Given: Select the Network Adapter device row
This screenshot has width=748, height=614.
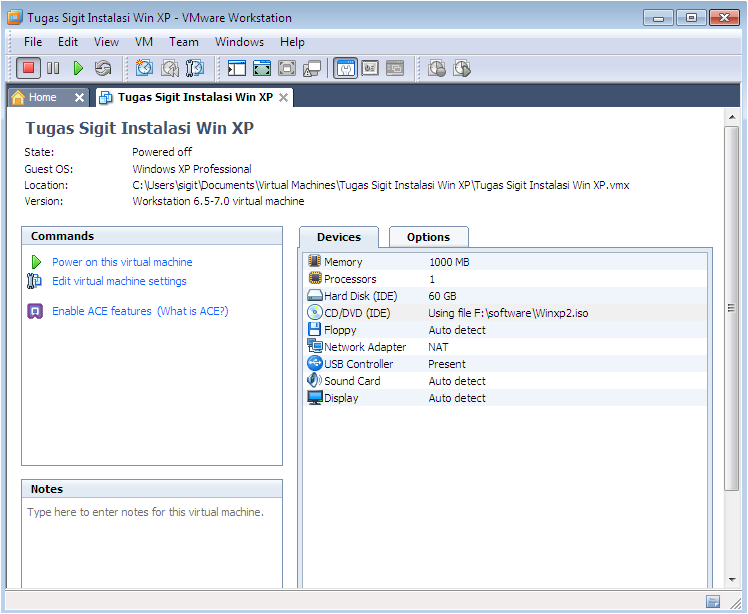Looking at the screenshot, I should click(x=506, y=347).
